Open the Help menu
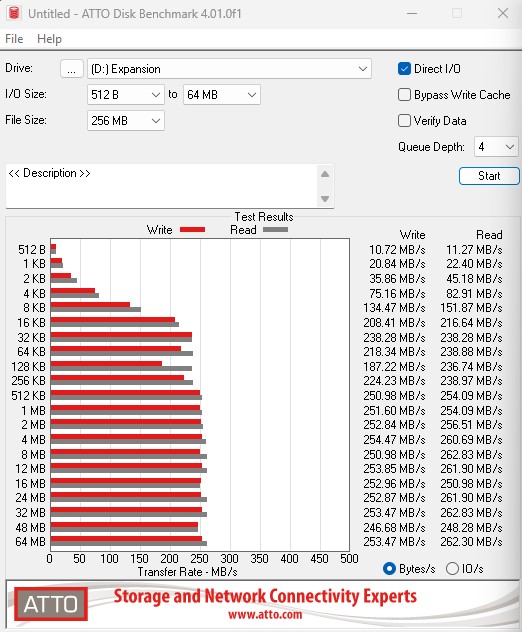 pyautogui.click(x=49, y=39)
